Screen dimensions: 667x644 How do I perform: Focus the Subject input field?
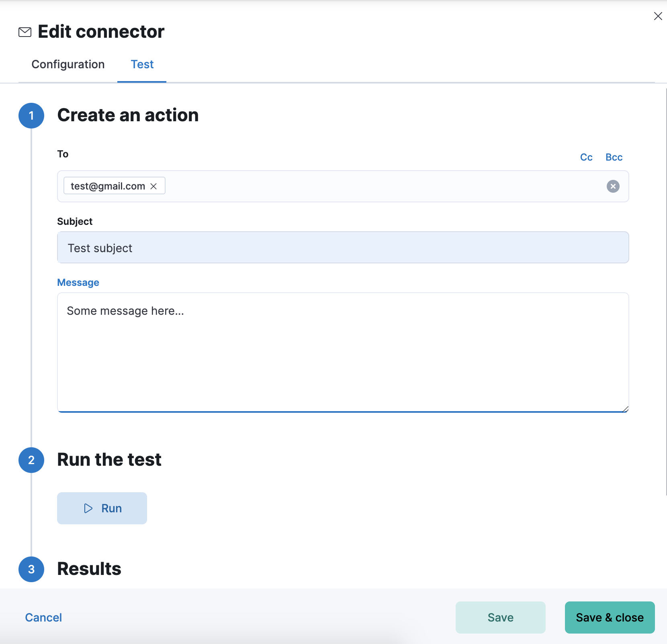point(343,248)
